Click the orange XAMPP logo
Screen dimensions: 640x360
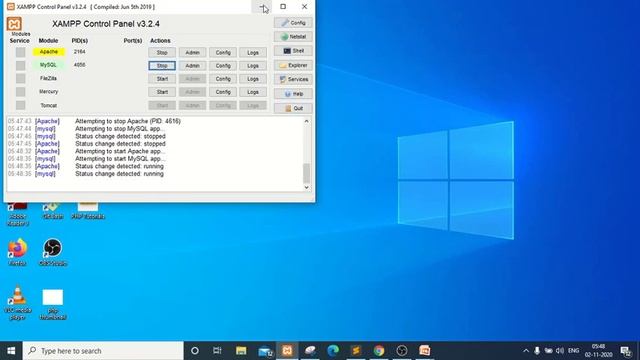tap(14, 24)
